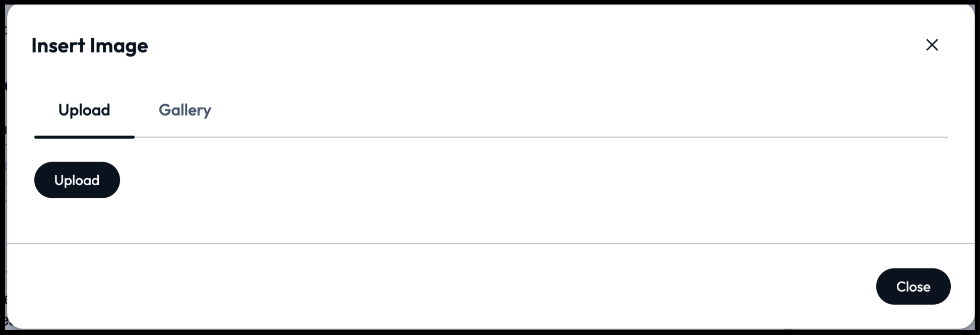The image size is (980, 335).
Task: Go to Gallery next to Upload tab
Action: [x=185, y=110]
